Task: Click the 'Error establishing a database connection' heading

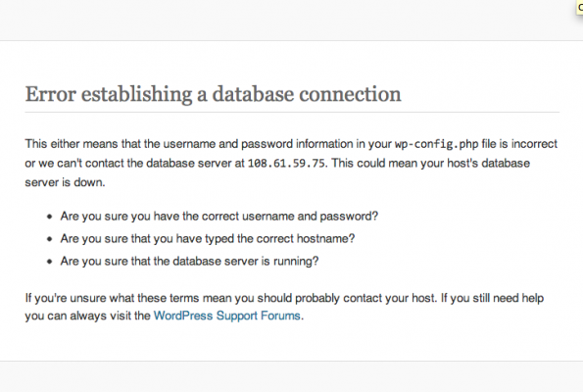Action: coord(213,94)
